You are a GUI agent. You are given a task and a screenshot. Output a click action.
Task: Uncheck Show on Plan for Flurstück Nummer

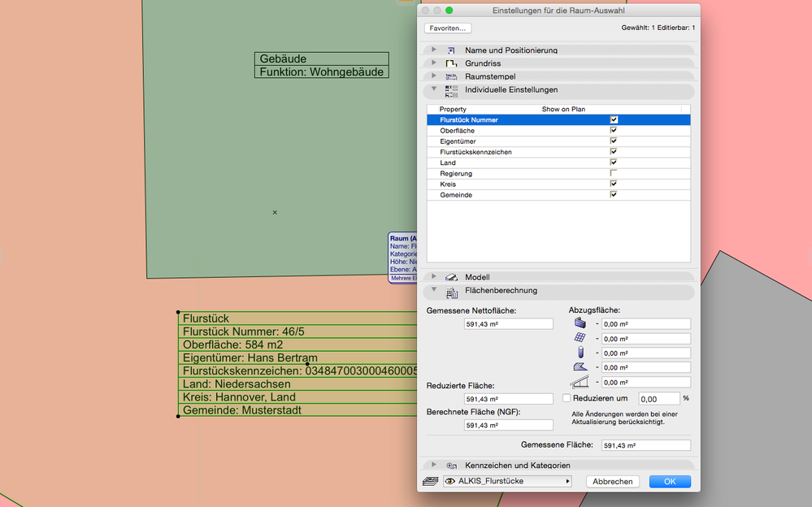point(614,119)
